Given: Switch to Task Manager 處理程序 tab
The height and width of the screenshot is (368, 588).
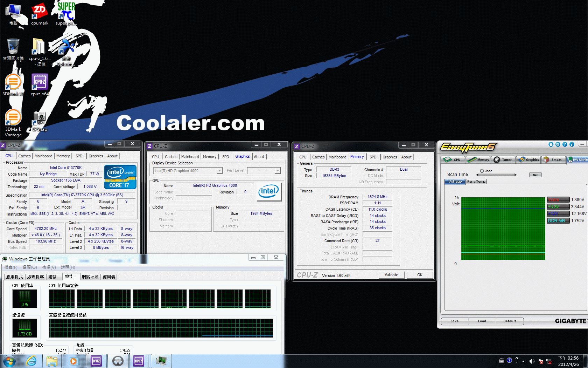Looking at the screenshot, I should (x=36, y=277).
